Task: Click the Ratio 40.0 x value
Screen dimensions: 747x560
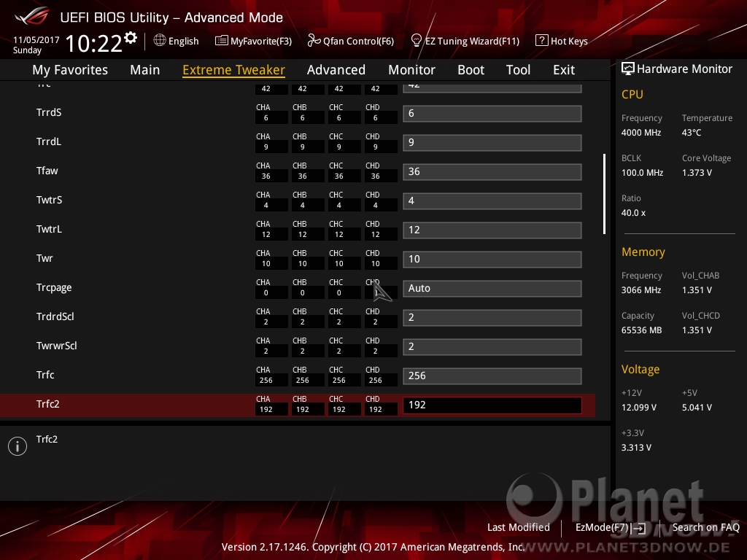Action: point(633,213)
